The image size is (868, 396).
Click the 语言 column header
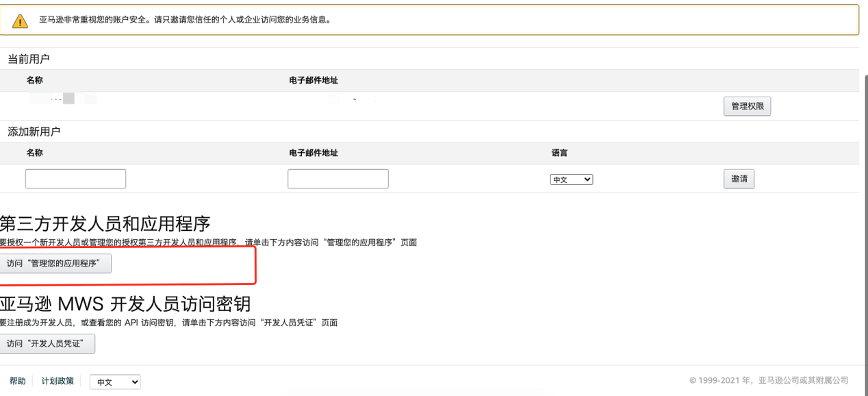click(559, 153)
